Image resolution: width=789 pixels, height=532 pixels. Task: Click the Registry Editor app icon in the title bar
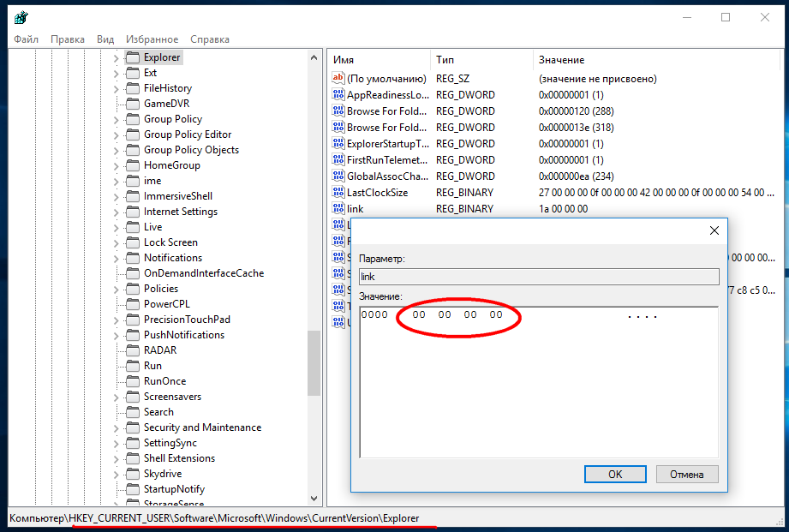[x=21, y=18]
